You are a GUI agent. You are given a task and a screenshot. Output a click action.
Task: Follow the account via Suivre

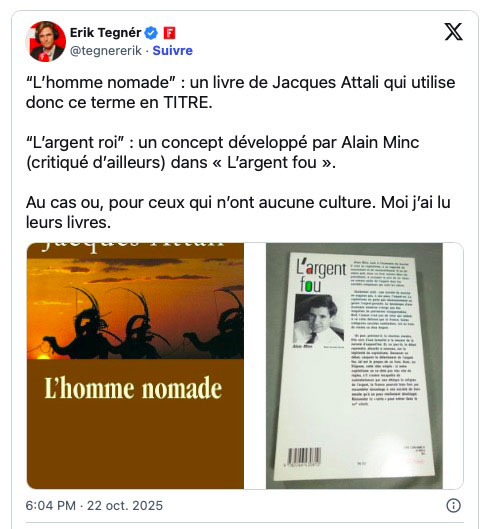tap(172, 51)
